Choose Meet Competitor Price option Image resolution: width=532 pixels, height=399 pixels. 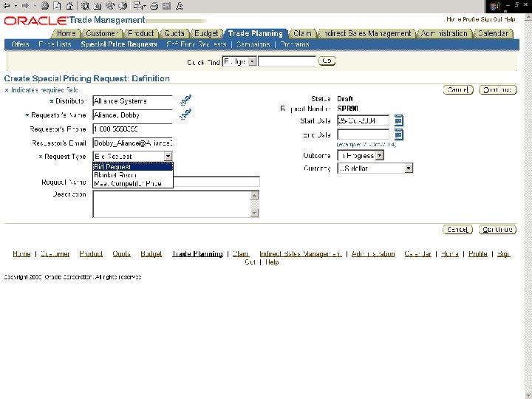[x=133, y=183]
